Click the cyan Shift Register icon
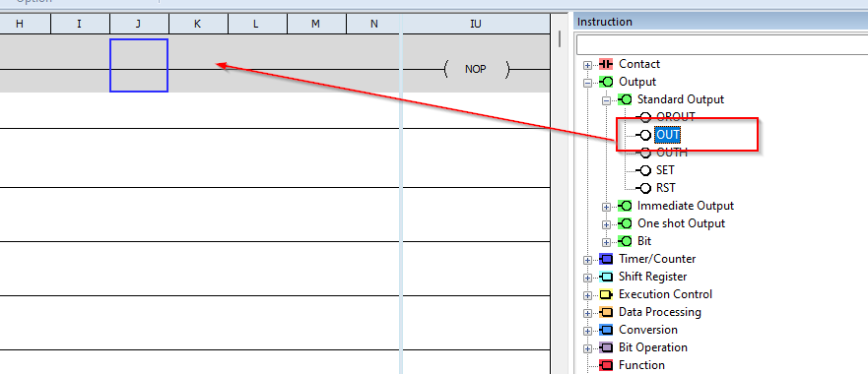This screenshot has height=374, width=868. [x=606, y=277]
